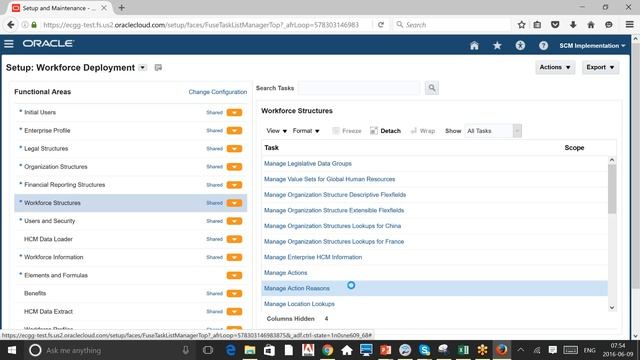The image size is (640, 360).
Task: Open Manage Legislative Data Groups task
Action: pos(307,163)
